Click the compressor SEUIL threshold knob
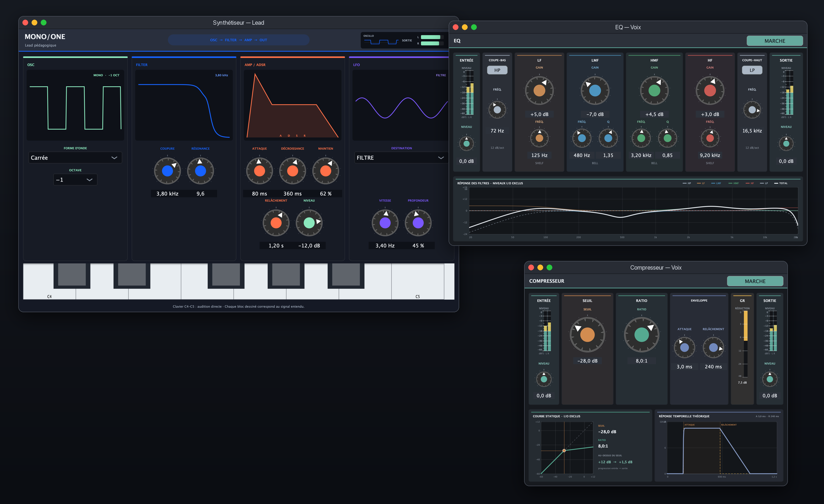Viewport: 824px width, 504px height. click(587, 334)
